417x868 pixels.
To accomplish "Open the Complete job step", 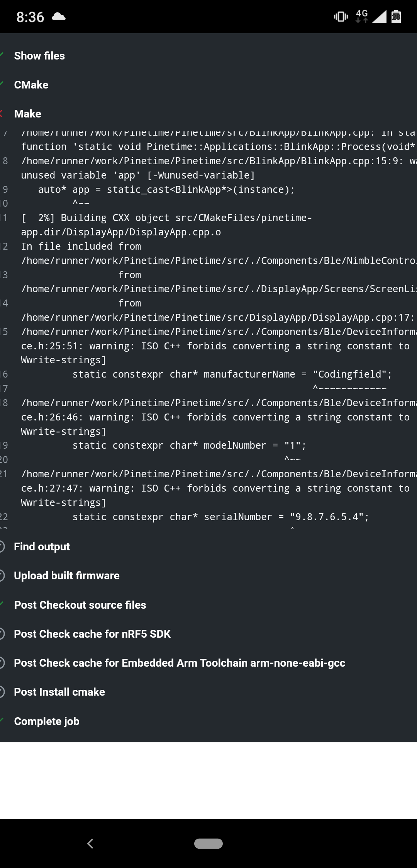I will (x=47, y=721).
